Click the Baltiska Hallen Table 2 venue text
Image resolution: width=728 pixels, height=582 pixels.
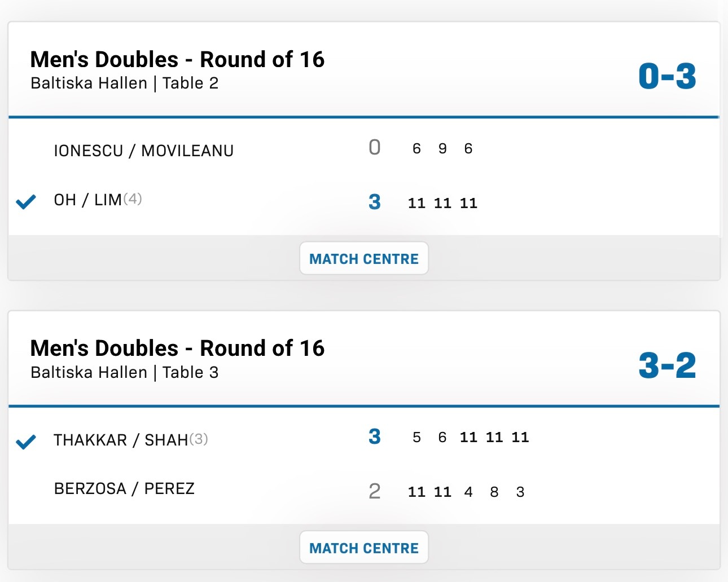tap(125, 83)
